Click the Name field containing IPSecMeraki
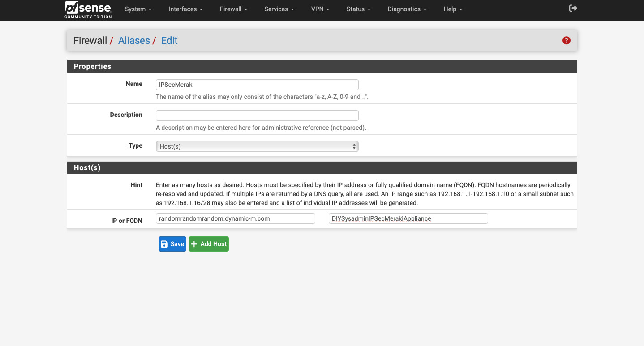 257,85
